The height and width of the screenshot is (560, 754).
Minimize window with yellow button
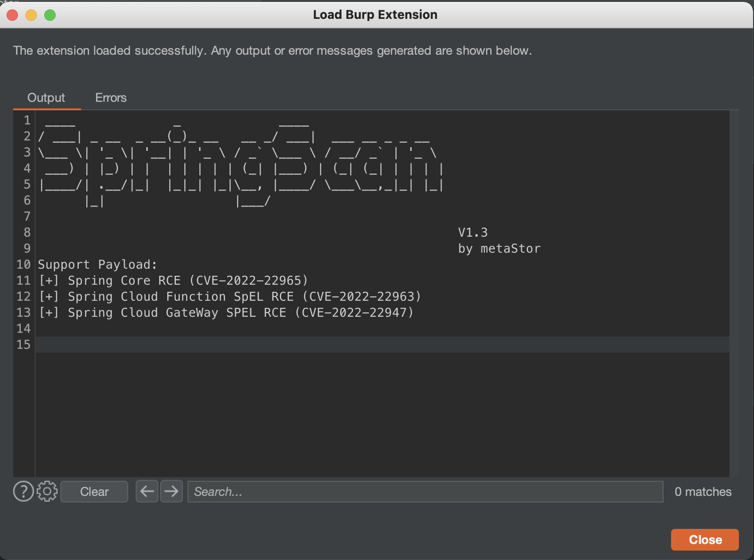click(31, 15)
